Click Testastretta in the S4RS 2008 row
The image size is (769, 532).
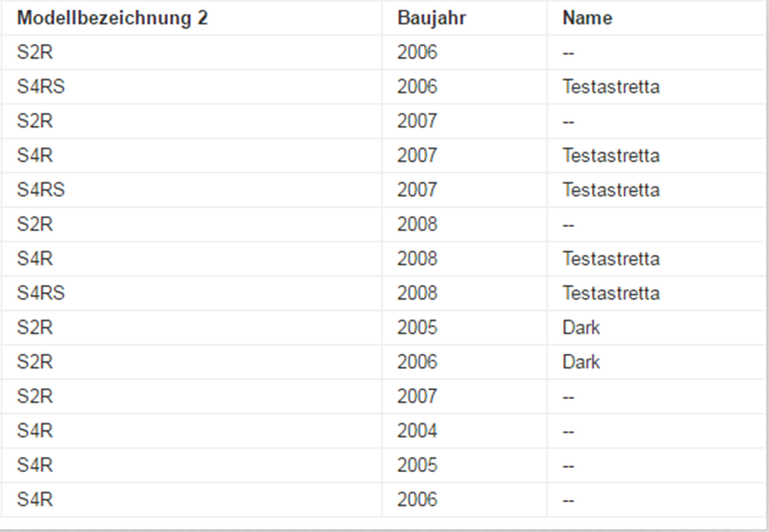point(611,294)
